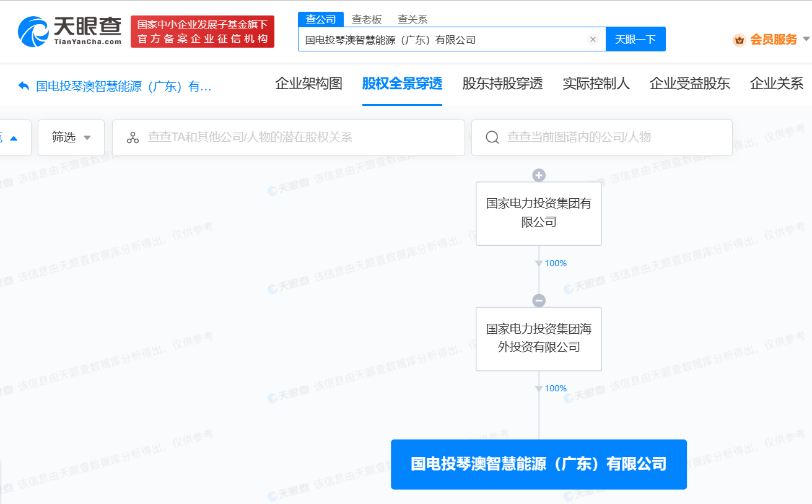The height and width of the screenshot is (504, 812).
Task: Switch to the 企业架构图 tab
Action: 308,83
